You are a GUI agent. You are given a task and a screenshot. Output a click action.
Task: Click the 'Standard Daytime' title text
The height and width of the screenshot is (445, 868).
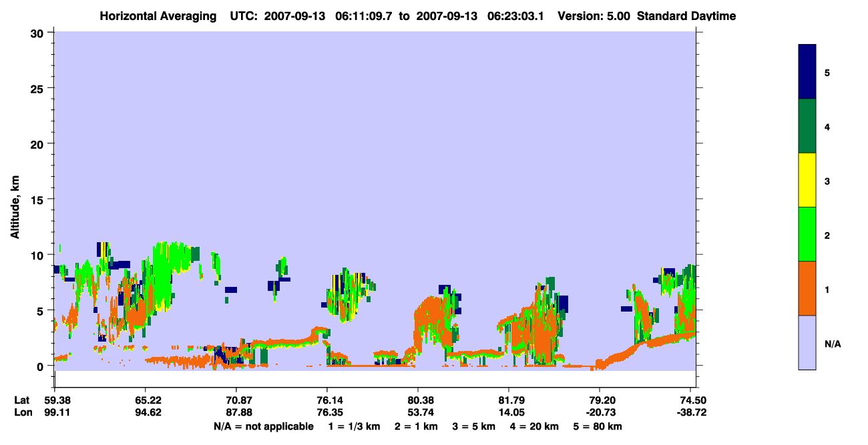(x=686, y=16)
